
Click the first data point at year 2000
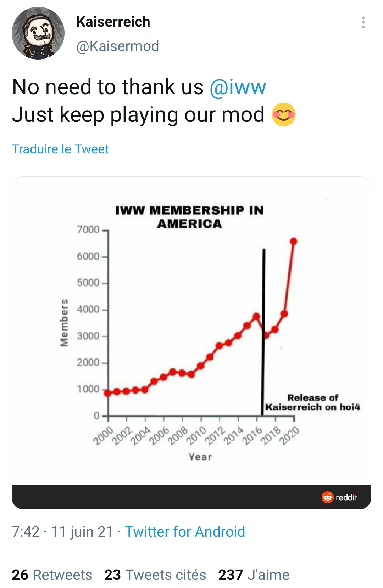tap(108, 392)
